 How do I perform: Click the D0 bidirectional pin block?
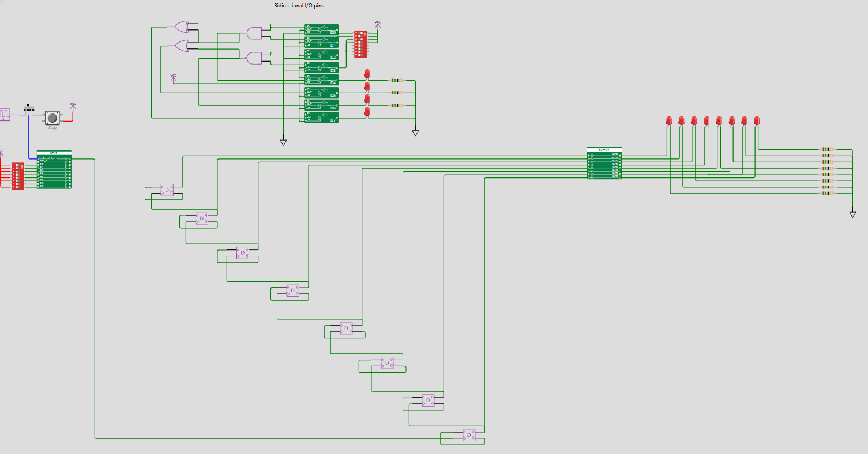click(321, 30)
